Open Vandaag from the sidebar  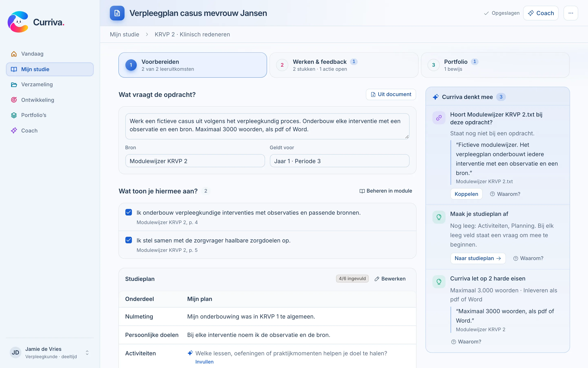[x=50, y=54]
